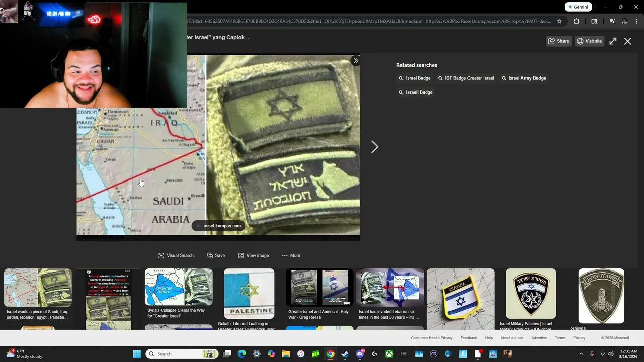Click the main map and patch image

click(218, 148)
